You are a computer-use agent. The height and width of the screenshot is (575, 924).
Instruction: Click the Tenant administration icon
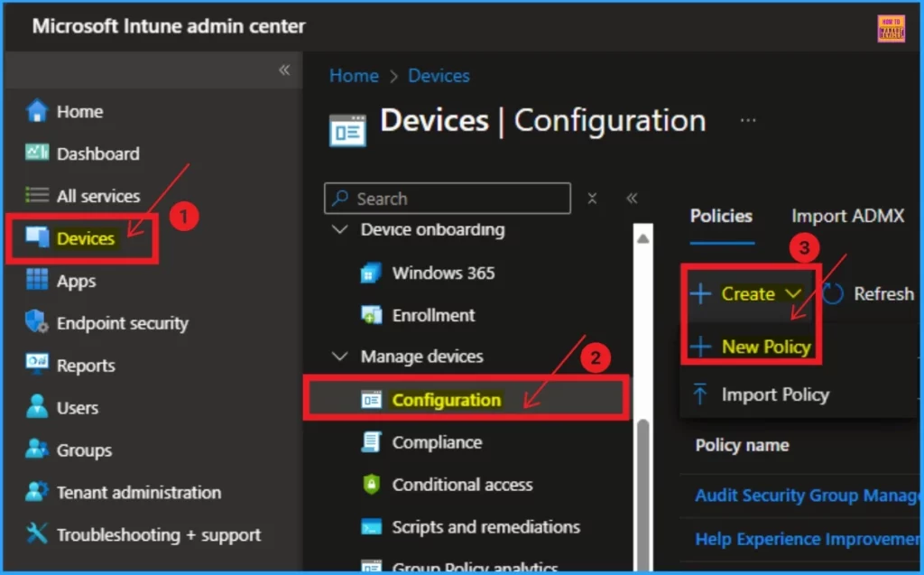tap(36, 491)
